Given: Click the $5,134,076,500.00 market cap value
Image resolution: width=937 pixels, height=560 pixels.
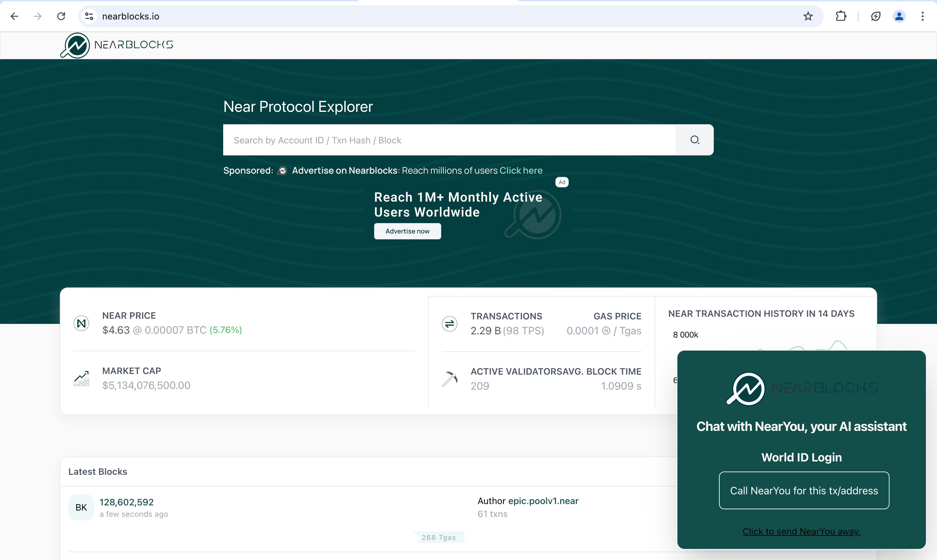Looking at the screenshot, I should coord(146,385).
